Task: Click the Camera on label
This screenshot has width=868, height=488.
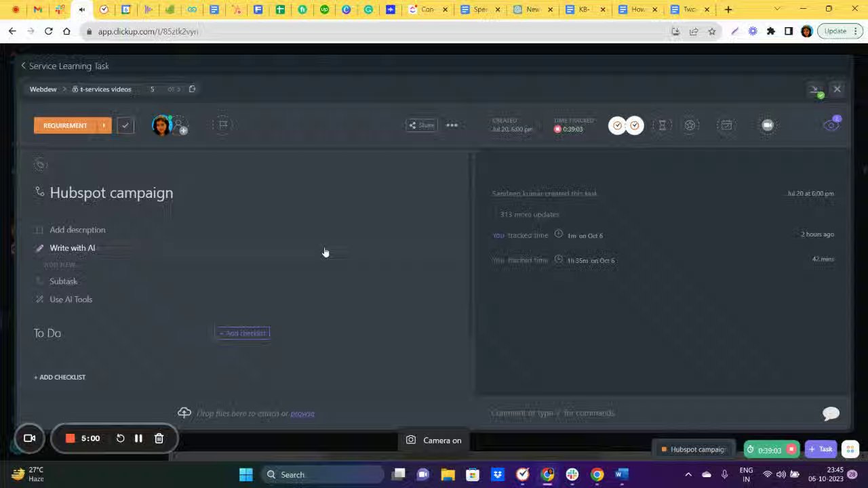Action: click(442, 441)
